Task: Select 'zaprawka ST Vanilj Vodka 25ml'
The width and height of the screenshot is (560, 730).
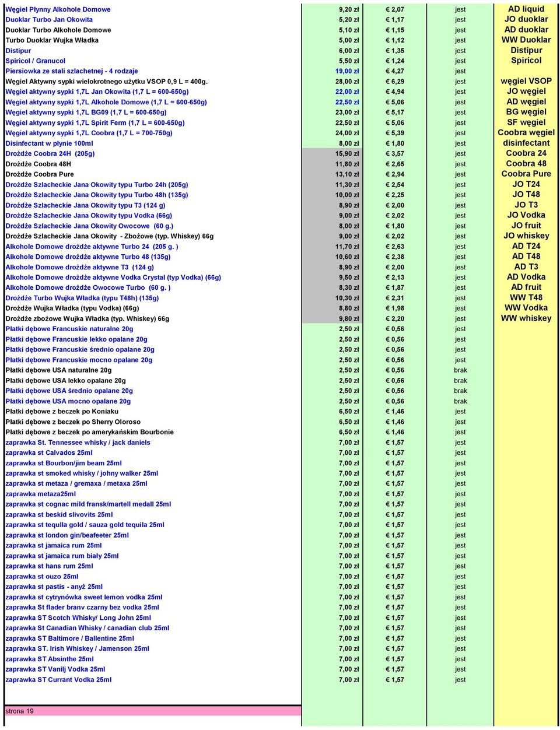Action: tap(55, 669)
